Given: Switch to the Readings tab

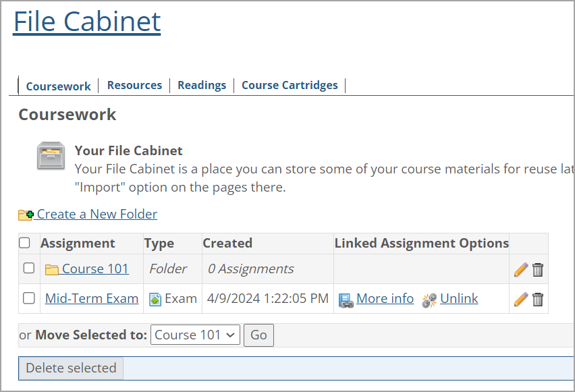Looking at the screenshot, I should 202,85.
